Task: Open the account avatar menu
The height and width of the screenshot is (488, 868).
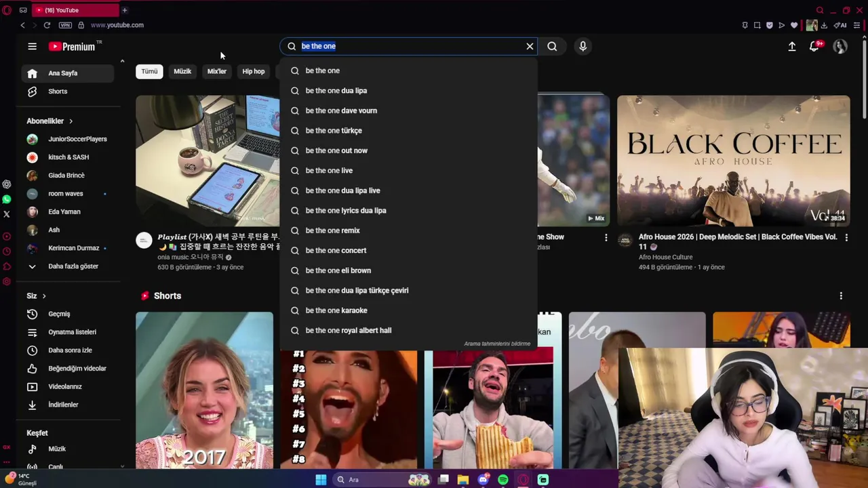Action: (x=840, y=46)
